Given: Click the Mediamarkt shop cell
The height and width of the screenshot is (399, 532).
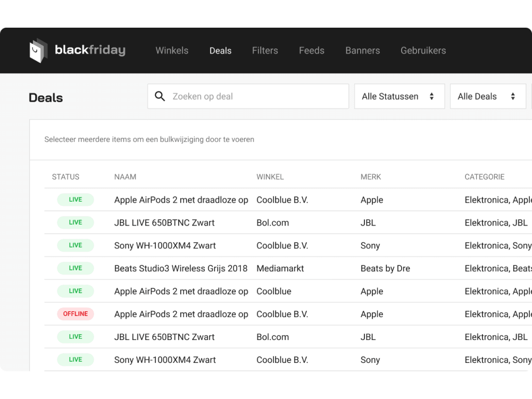Looking at the screenshot, I should click(x=280, y=268).
